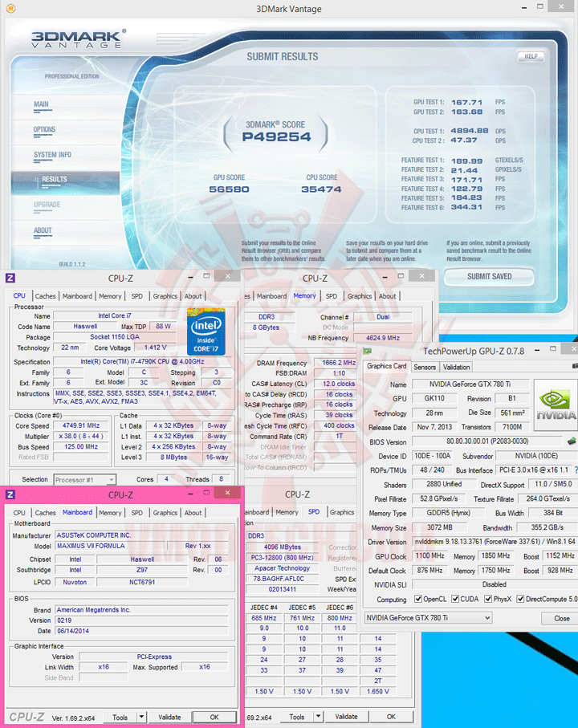Screen dimensions: 578x728
Task: Click the NVIDIA logo in GPU-Z
Action: pos(556,405)
